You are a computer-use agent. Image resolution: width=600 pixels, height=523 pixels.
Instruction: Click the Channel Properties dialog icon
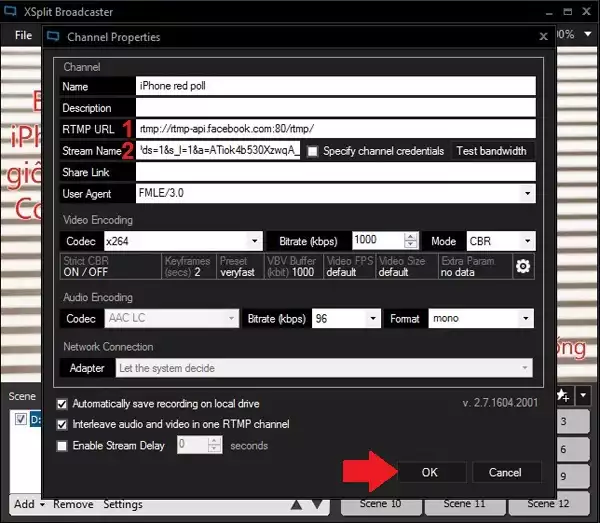(53, 37)
